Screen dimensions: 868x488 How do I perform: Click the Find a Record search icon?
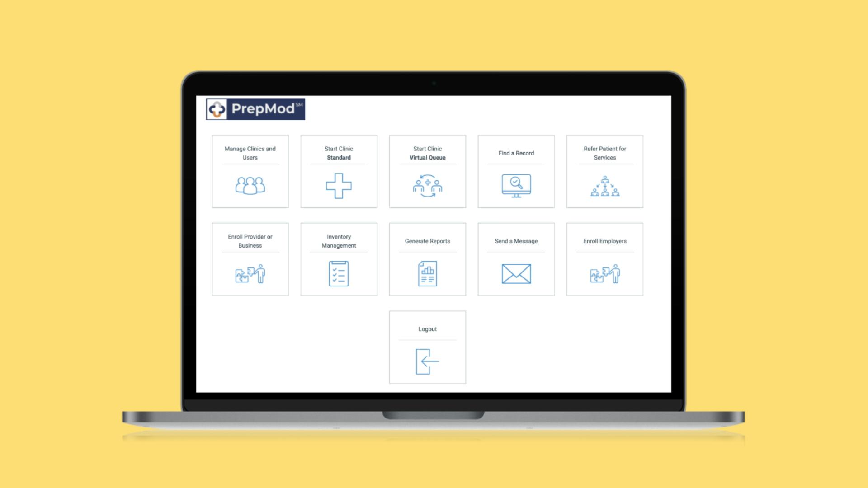[516, 183]
